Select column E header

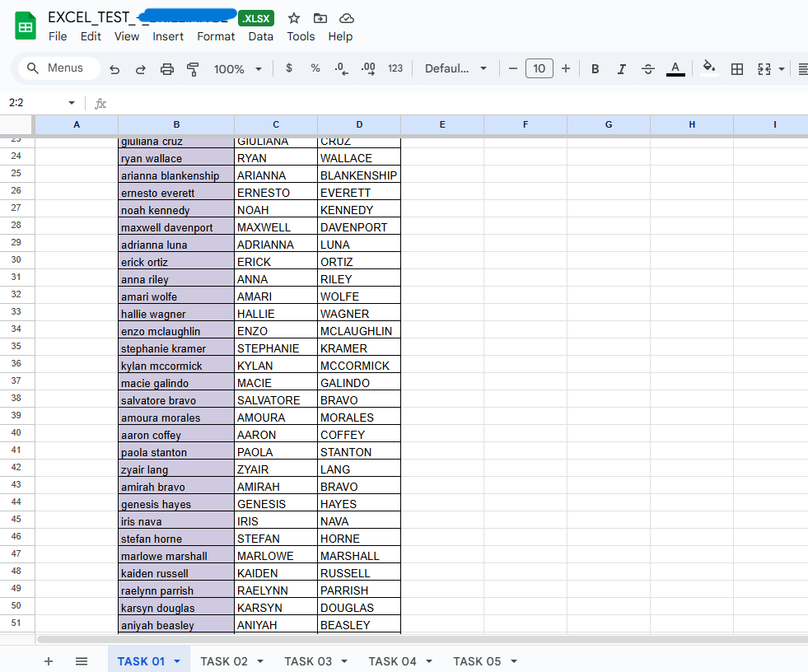pos(442,124)
